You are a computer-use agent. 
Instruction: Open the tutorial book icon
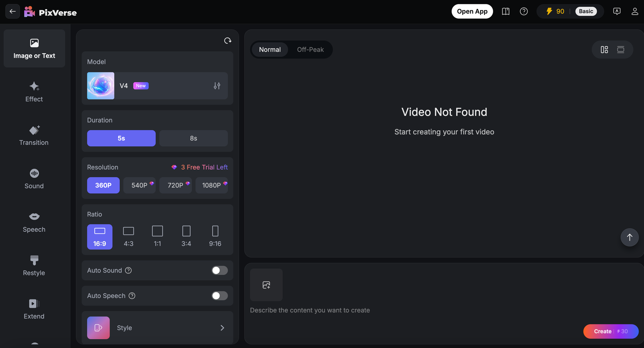tap(506, 12)
